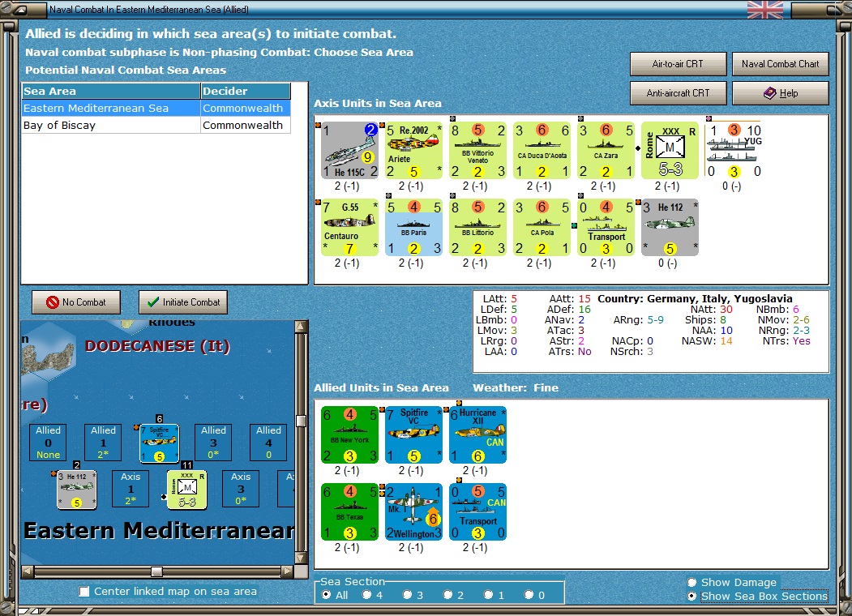
Task: Click the Allied 0 None sea box
Action: click(49, 443)
